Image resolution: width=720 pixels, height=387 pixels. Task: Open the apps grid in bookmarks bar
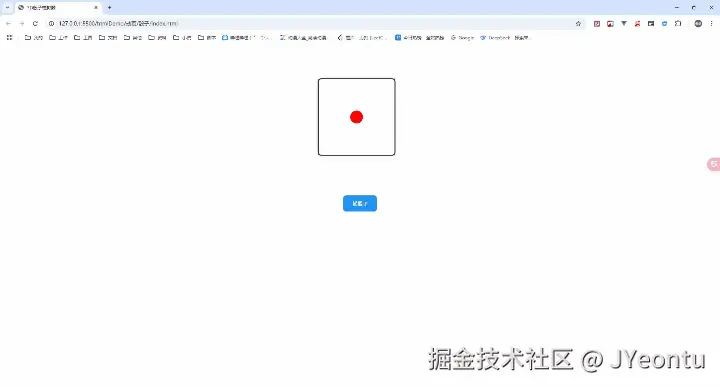click(x=9, y=38)
